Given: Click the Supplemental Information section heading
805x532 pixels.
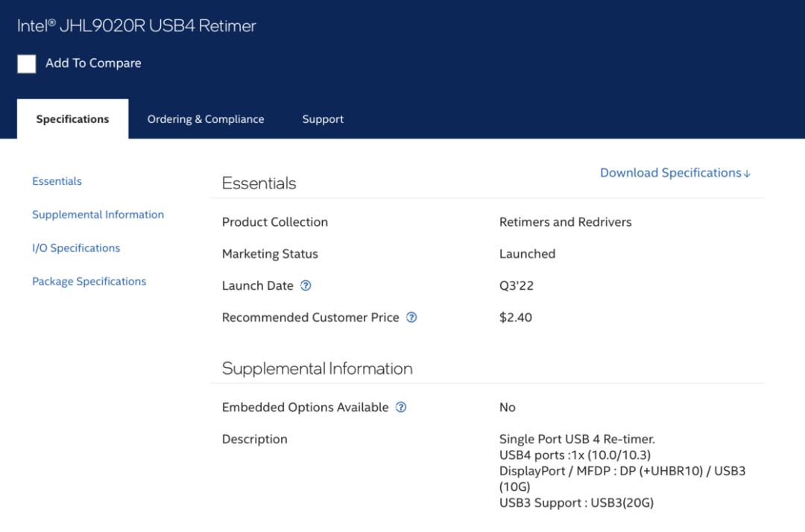Looking at the screenshot, I should tap(317, 369).
